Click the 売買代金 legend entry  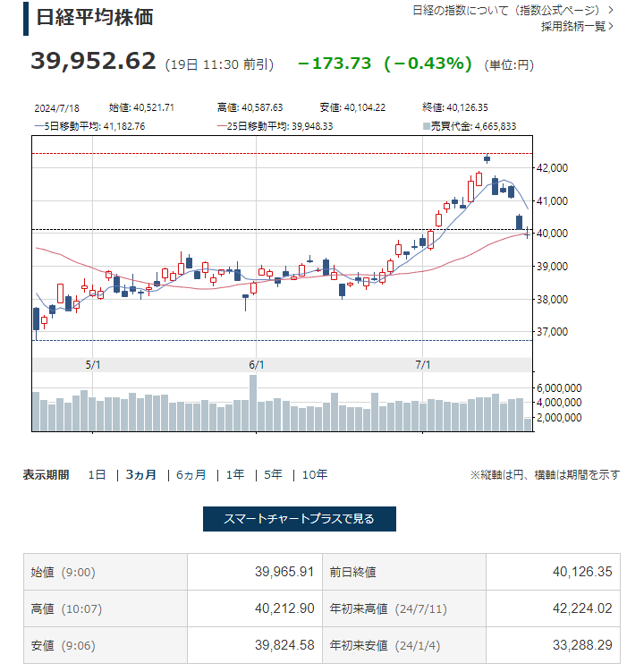(x=470, y=126)
